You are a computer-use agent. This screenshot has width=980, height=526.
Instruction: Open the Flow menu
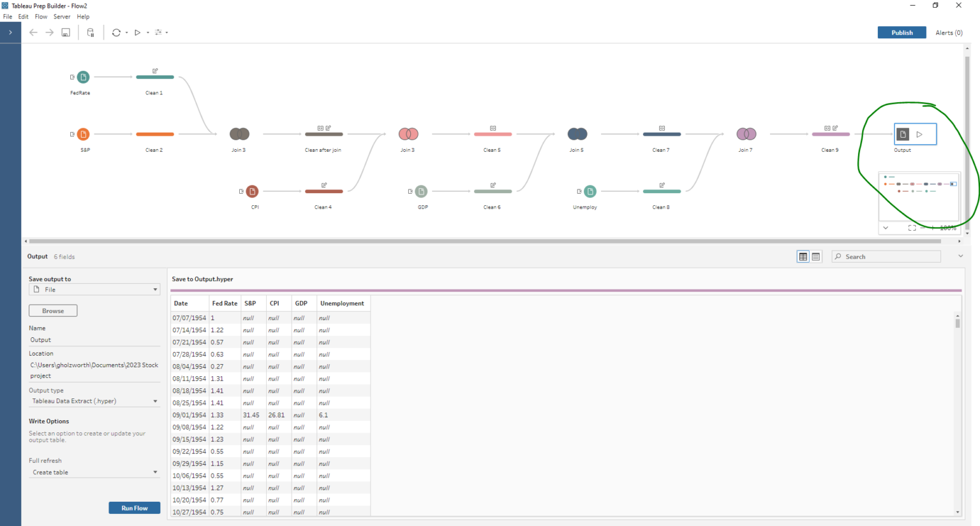[40, 17]
